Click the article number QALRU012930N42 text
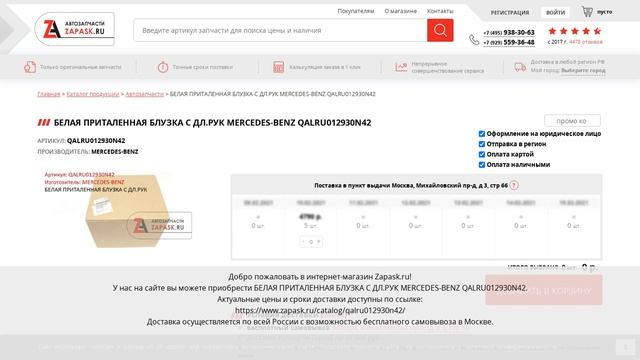 96,140
